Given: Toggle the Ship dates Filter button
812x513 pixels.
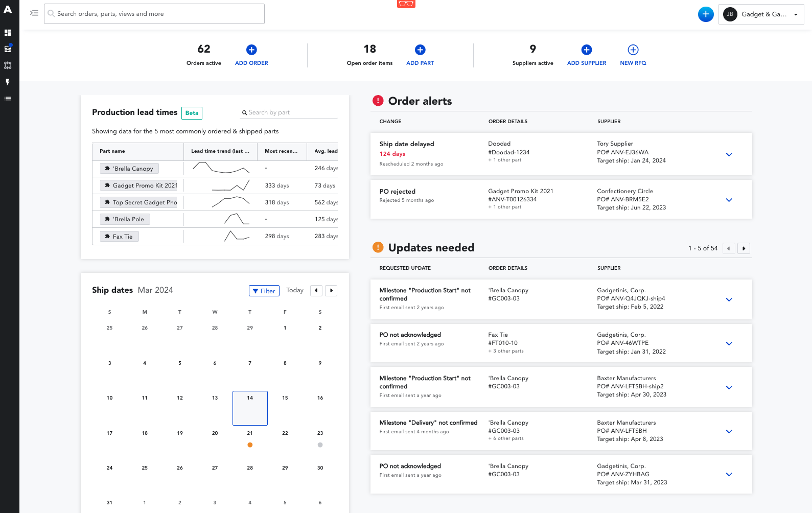Looking at the screenshot, I should [x=264, y=291].
